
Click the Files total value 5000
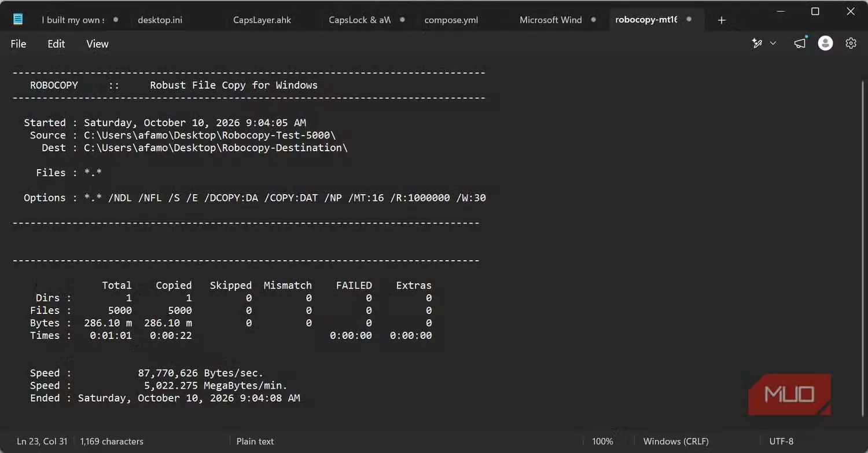(x=120, y=311)
